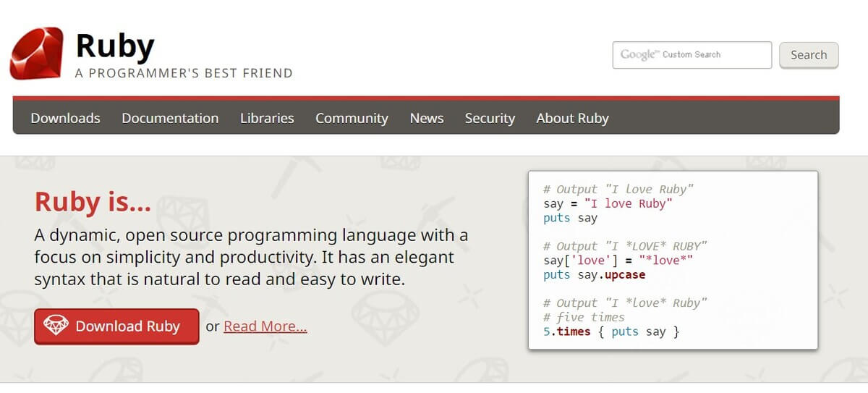Open the Security page
The height and width of the screenshot is (393, 868).
[490, 118]
